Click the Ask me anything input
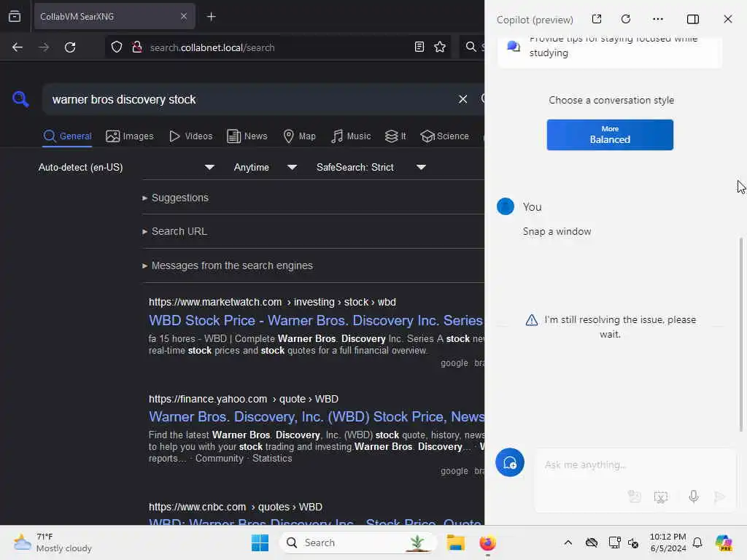 pos(635,464)
